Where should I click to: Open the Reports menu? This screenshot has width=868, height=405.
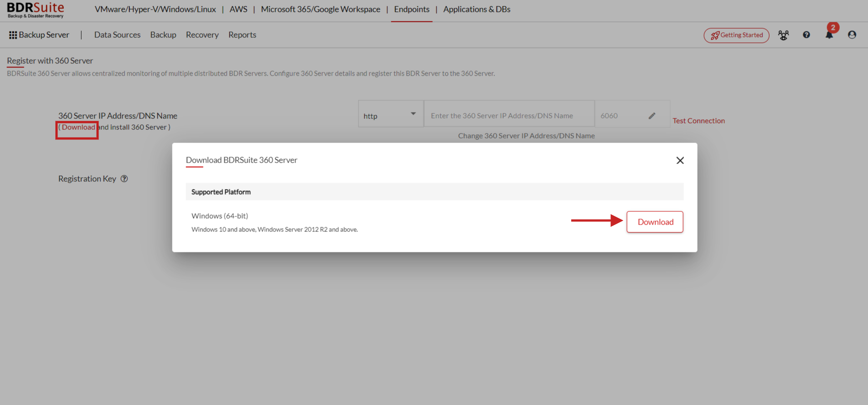point(242,35)
